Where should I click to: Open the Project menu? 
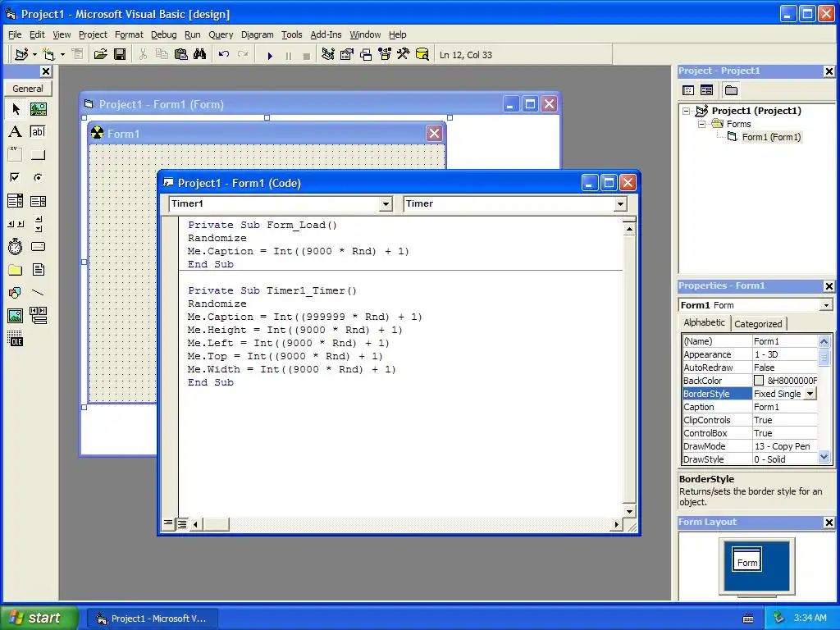[93, 34]
